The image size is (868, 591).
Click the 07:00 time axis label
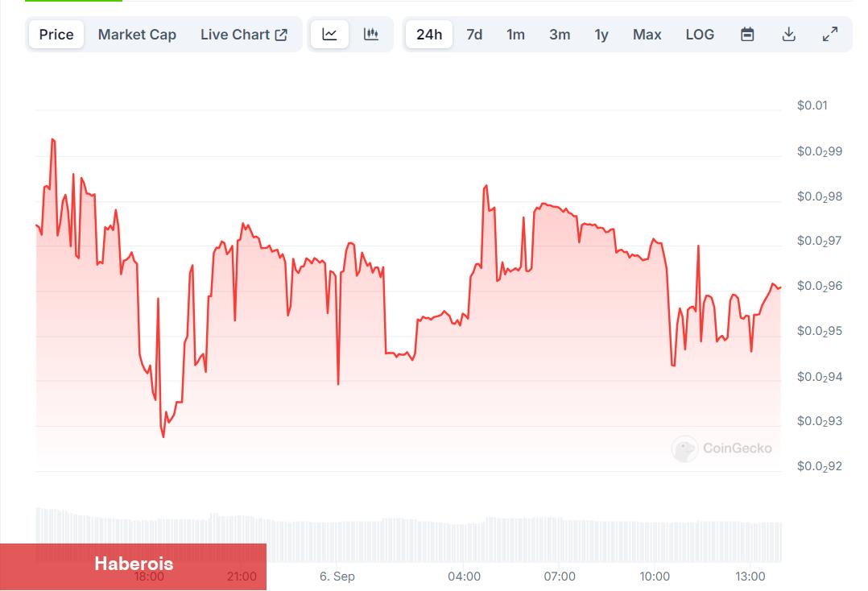point(560,577)
